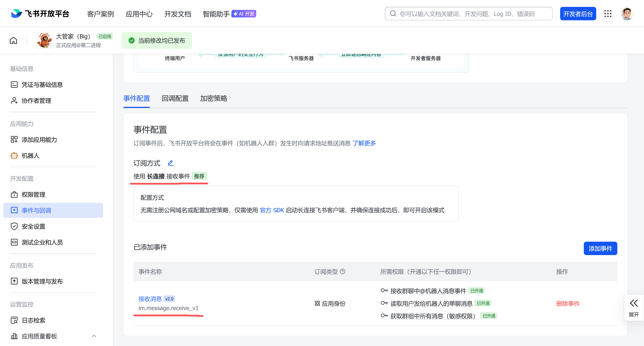Viewport: 644px width, 346px height.
Task: Click the 测试企业和人员 code icon
Action: [14, 242]
